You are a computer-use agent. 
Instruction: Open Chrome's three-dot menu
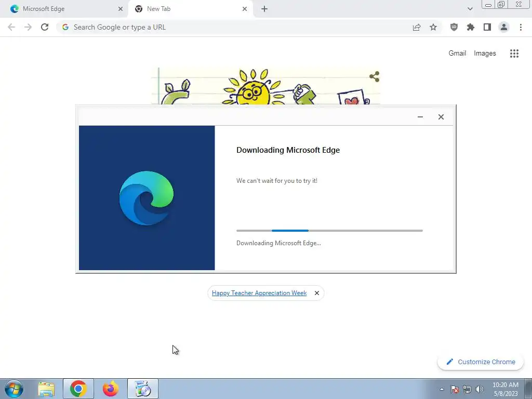521,27
